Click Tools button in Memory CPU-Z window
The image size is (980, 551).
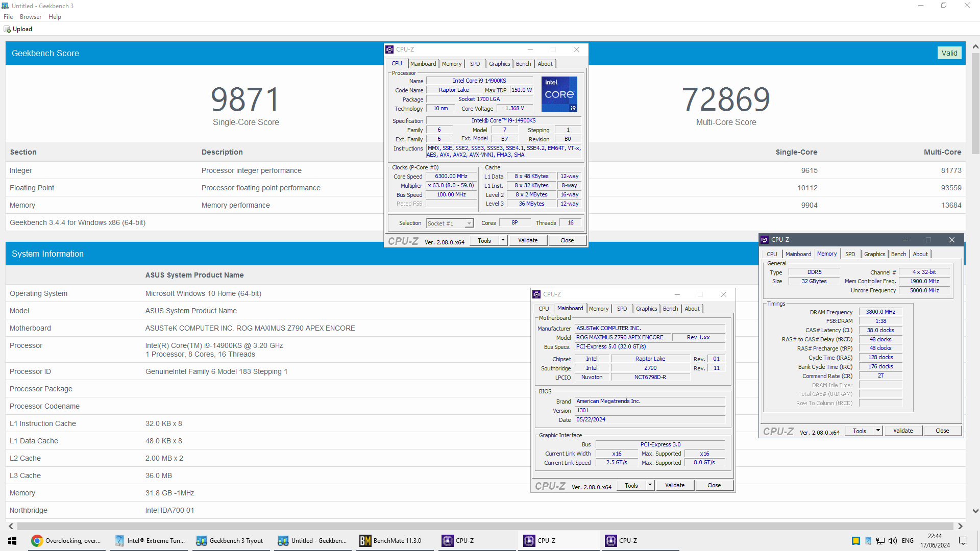(x=859, y=431)
